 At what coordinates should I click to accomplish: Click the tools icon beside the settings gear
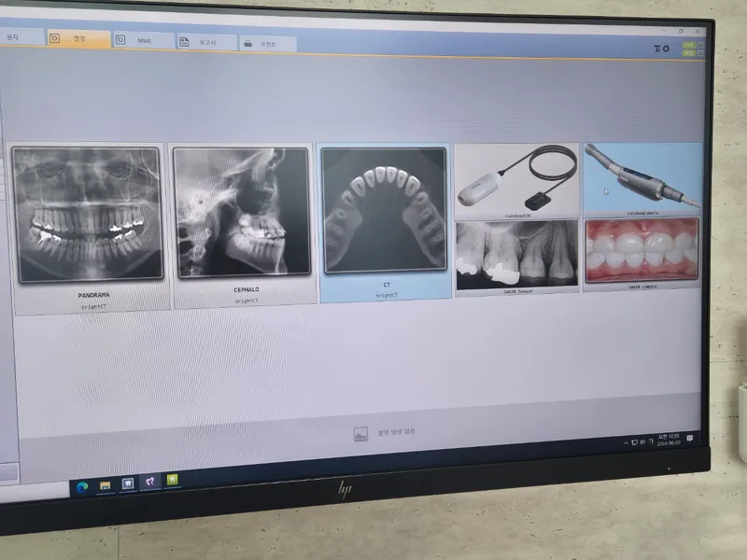(657, 49)
